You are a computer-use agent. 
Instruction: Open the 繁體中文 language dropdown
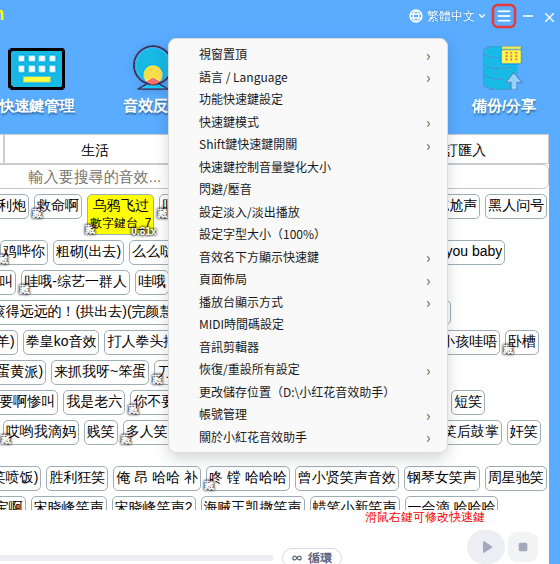(x=456, y=16)
